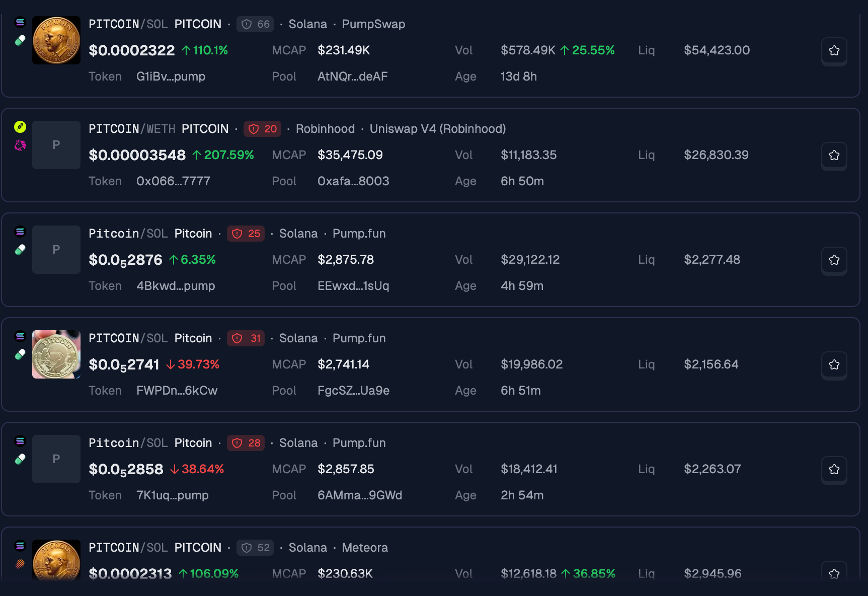Open the silver coin image of FWPDn...6kCw token

click(56, 354)
